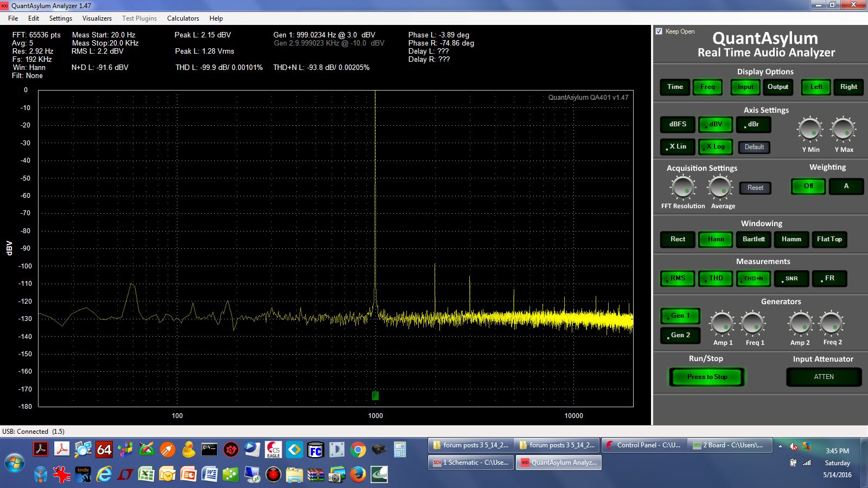868x488 pixels.
Task: Toggle the RMS measurement
Action: pyautogui.click(x=678, y=278)
